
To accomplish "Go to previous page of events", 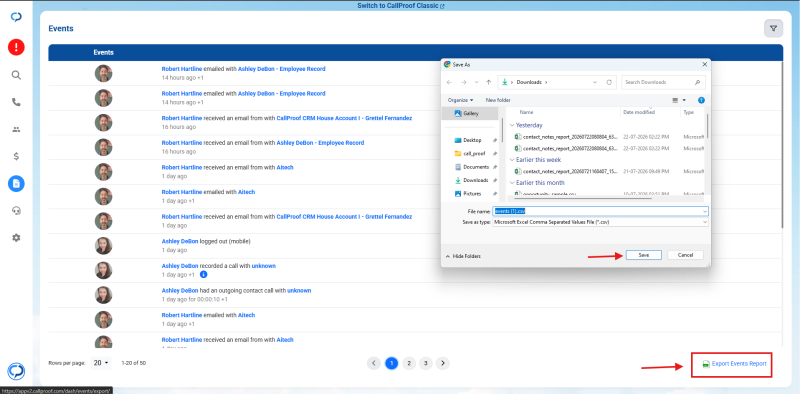I will coord(374,363).
